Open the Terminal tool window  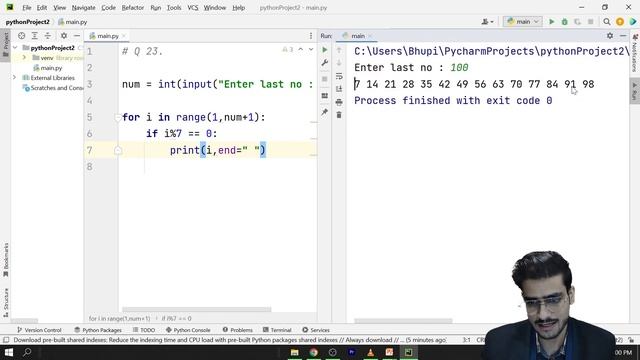(x=277, y=330)
